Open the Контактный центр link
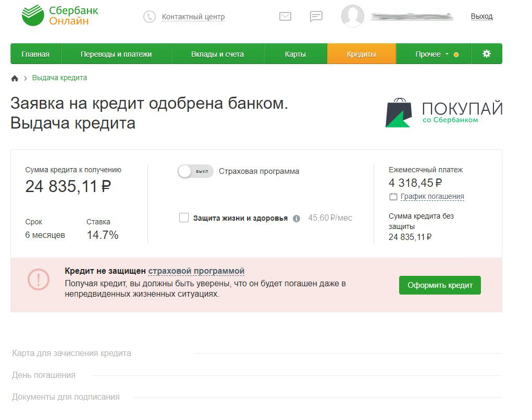This screenshot has width=532, height=420. pos(193,17)
